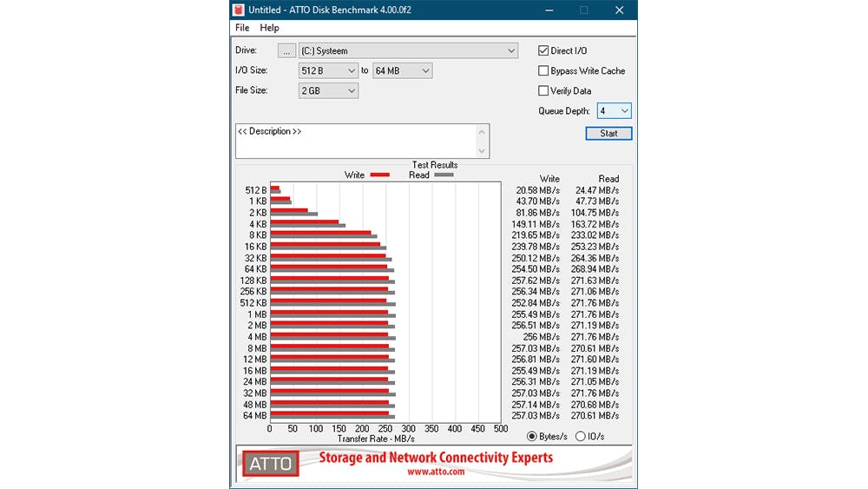Click the Description box scroll up arrow
This screenshot has height=489, width=868.
coord(482,132)
